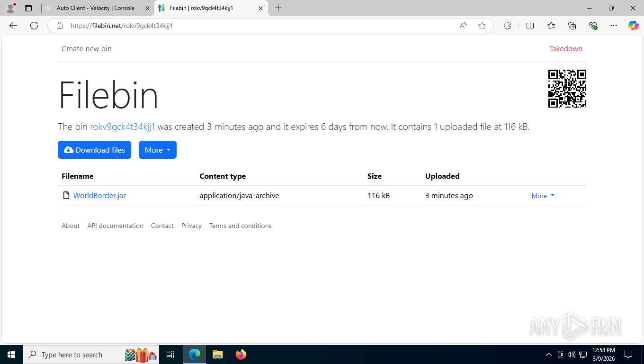Show hidden system tray icons
This screenshot has width=644, height=364.
(x=549, y=355)
